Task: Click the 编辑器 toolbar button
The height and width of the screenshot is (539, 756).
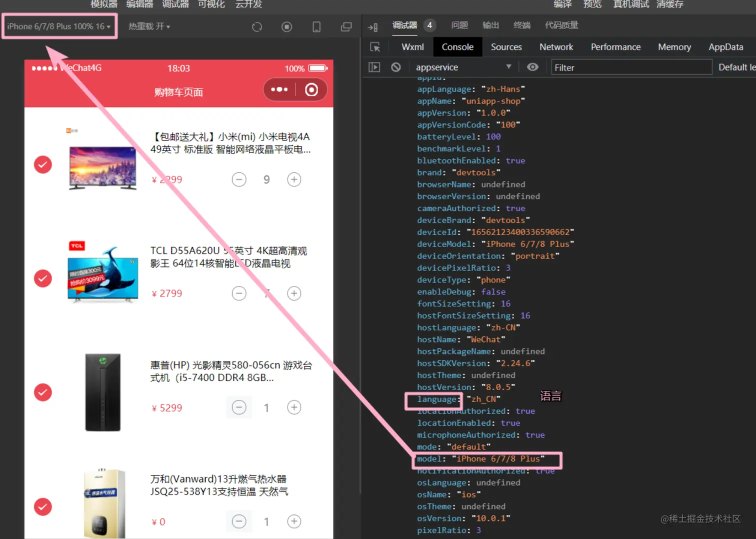Action: point(139,4)
